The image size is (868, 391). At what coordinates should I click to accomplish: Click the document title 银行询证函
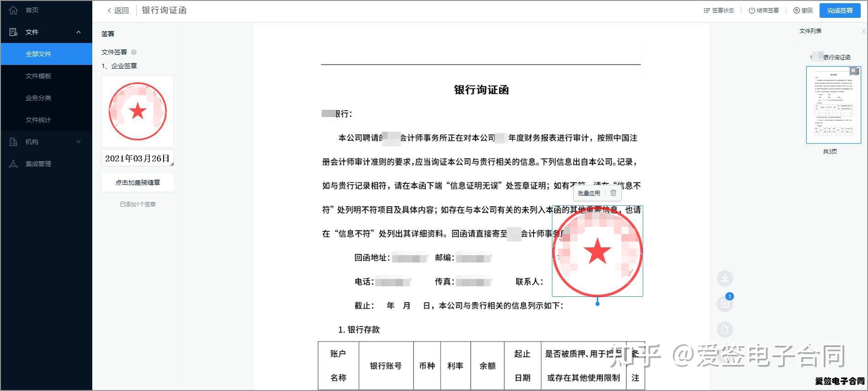[x=481, y=90]
